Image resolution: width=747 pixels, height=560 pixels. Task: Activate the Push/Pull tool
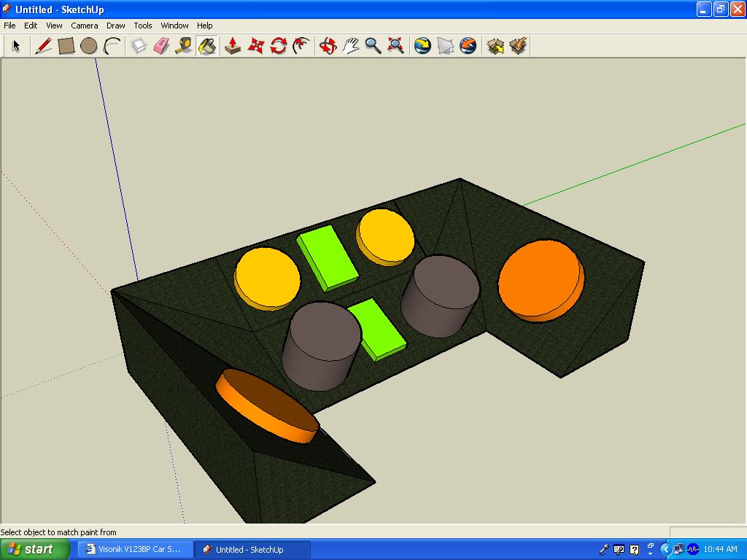pyautogui.click(x=233, y=46)
